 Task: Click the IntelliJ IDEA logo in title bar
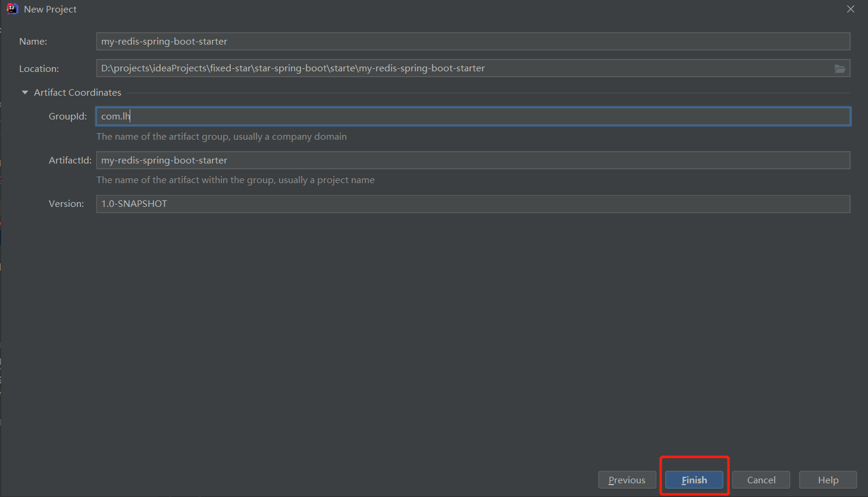(x=12, y=9)
